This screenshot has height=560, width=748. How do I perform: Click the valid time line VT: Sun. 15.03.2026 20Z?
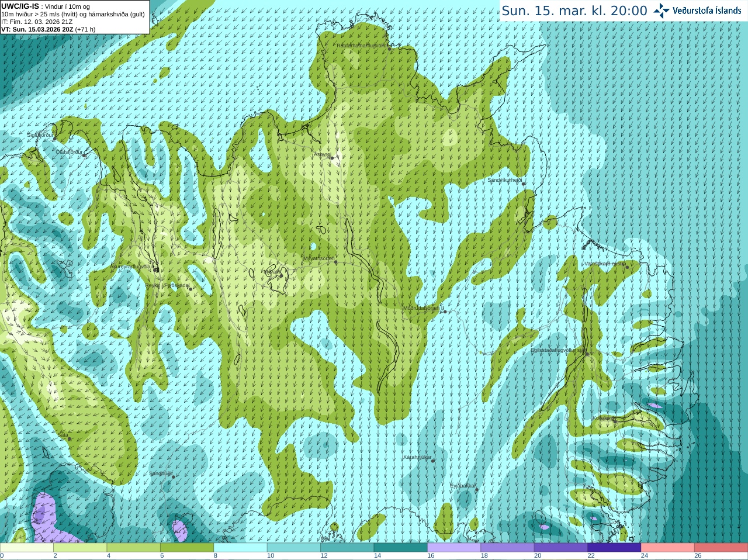(x=38, y=29)
